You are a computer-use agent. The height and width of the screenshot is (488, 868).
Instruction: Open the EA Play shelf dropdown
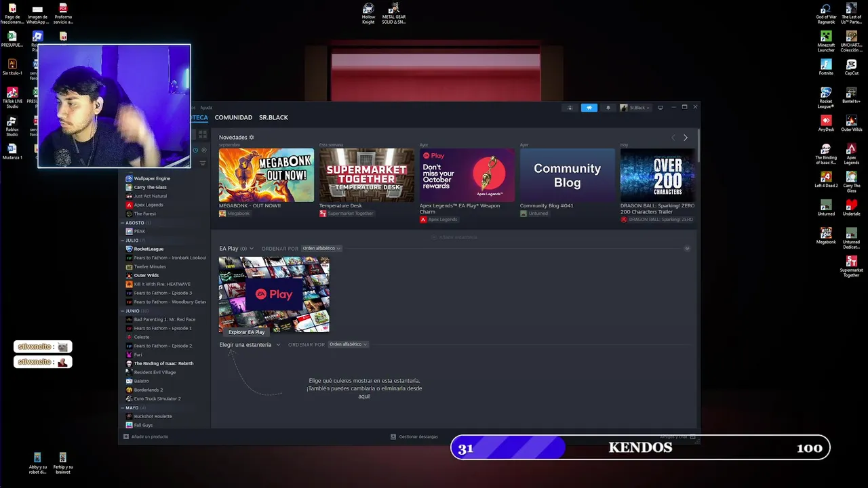pos(252,248)
